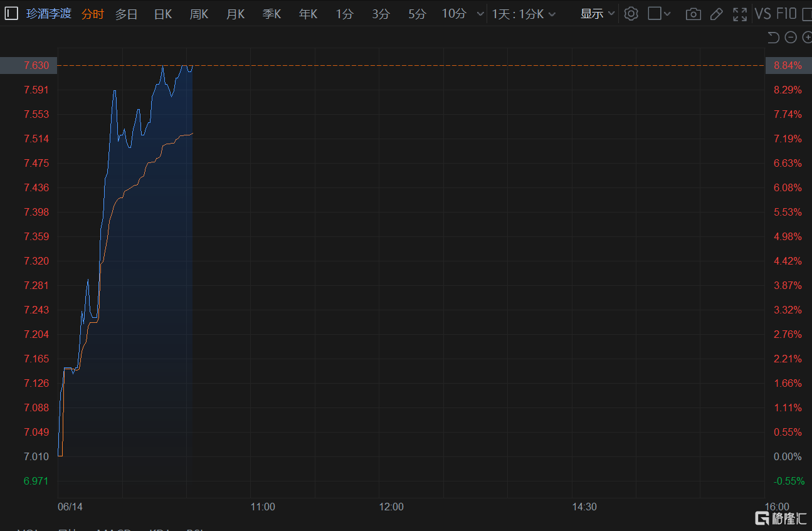Click the square window layout icon
This screenshot has height=531, width=812.
click(655, 14)
